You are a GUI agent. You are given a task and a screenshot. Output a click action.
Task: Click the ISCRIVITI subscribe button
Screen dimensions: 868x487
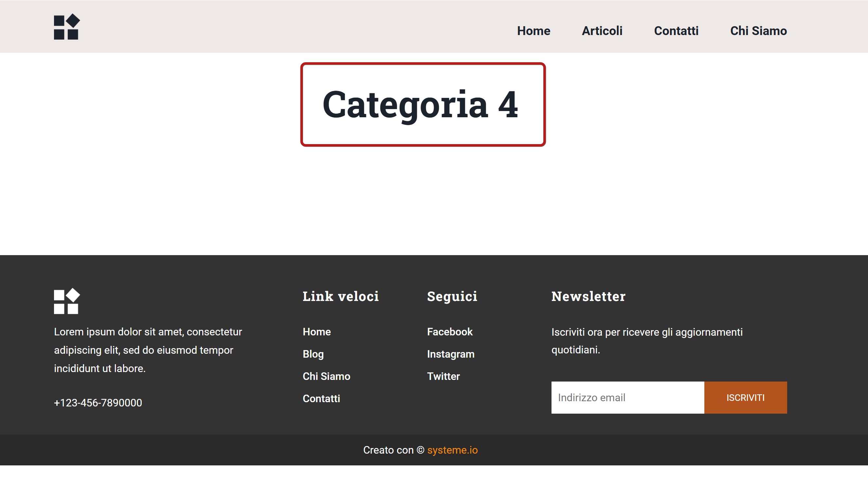[x=745, y=398]
